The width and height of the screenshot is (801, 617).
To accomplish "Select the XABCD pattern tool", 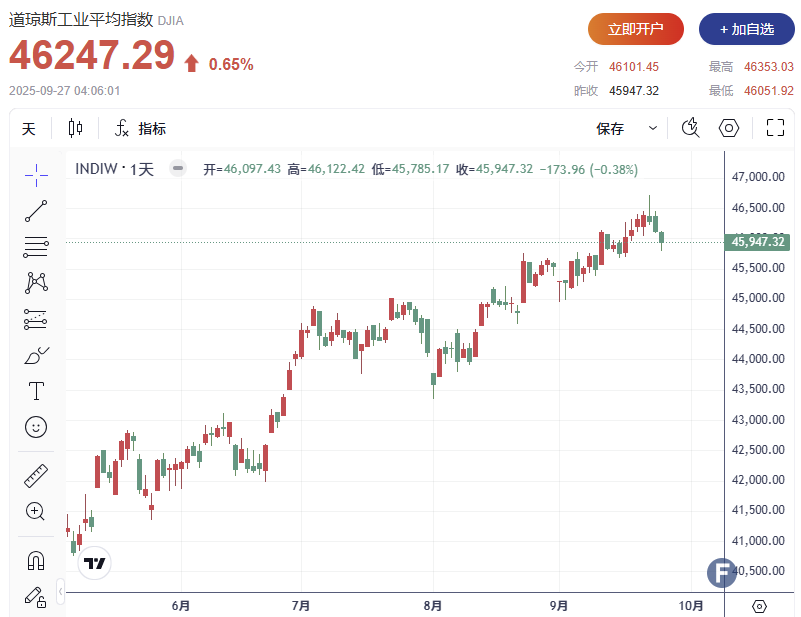I will coord(36,282).
